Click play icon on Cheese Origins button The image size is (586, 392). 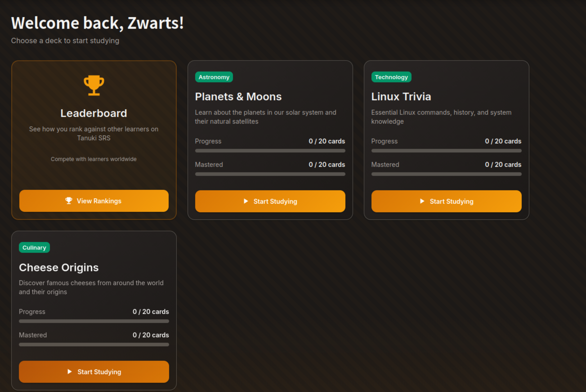(x=69, y=372)
